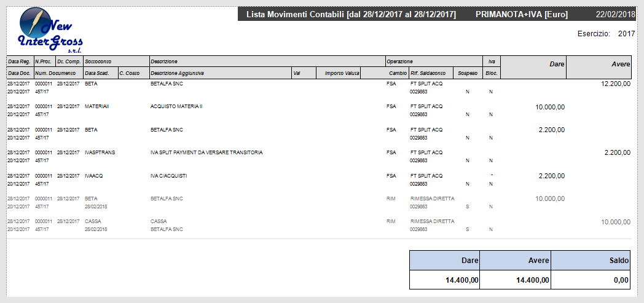Click the New InterGross s.r.l. logo
Image resolution: width=644 pixels, height=303 pixels.
(x=50, y=30)
